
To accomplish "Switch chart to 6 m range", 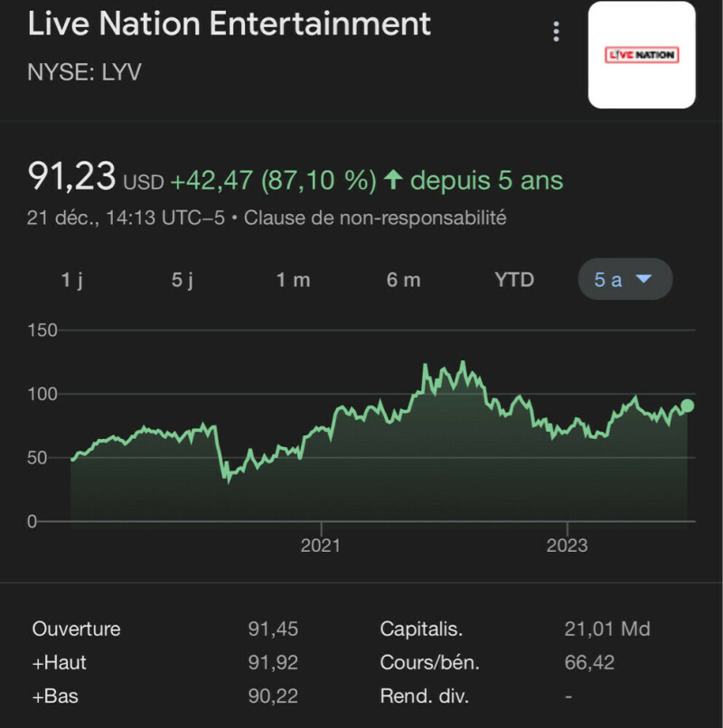I will point(403,280).
